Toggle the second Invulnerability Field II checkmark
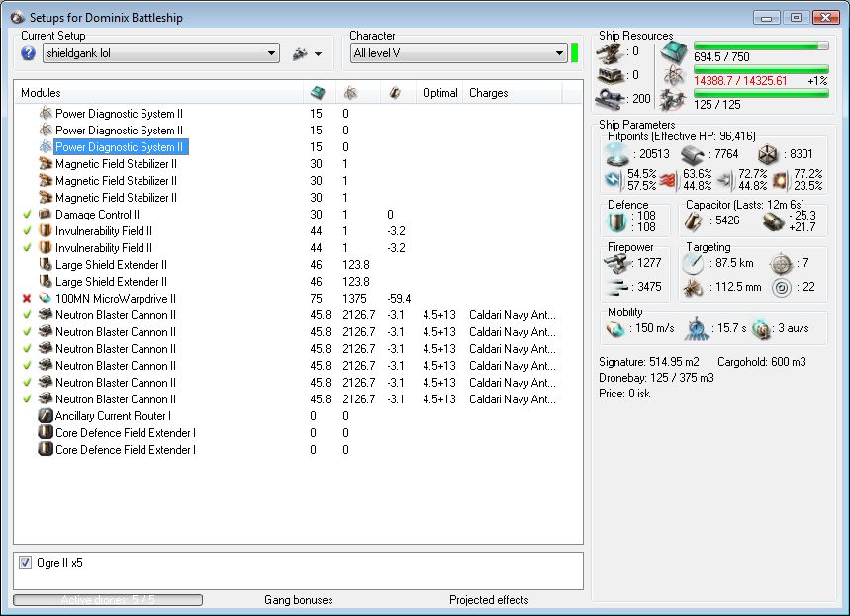 point(27,247)
